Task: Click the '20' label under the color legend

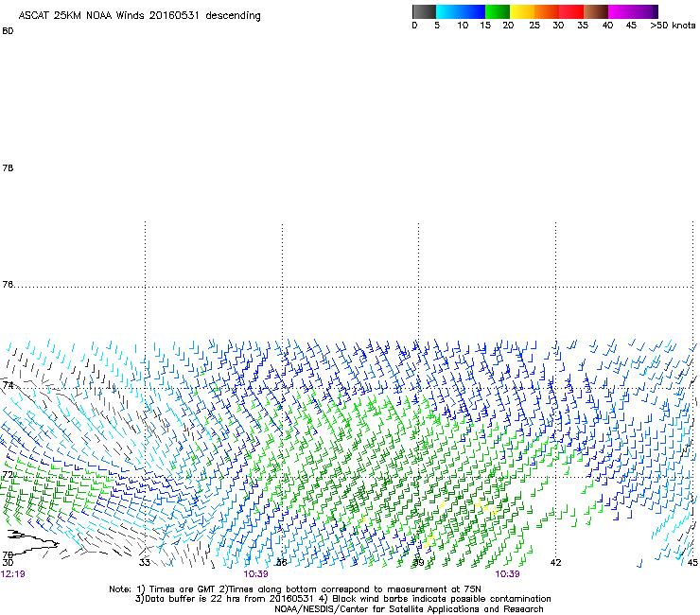Action: [508, 26]
